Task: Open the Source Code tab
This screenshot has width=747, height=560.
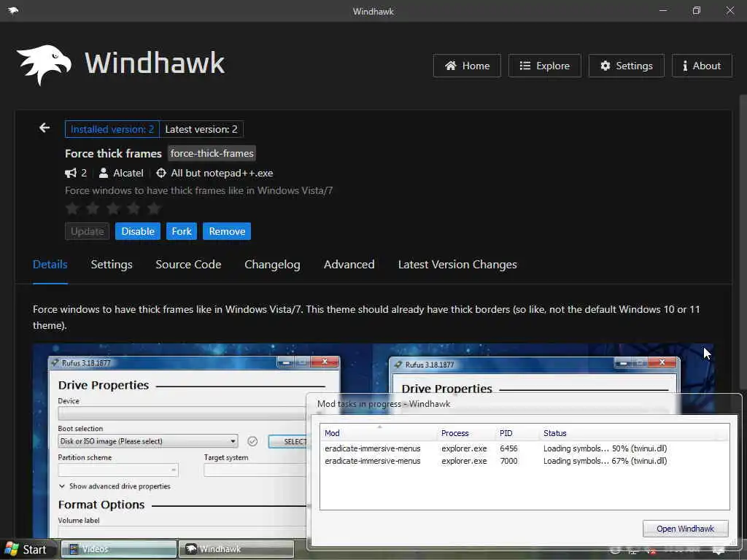Action: pyautogui.click(x=188, y=265)
